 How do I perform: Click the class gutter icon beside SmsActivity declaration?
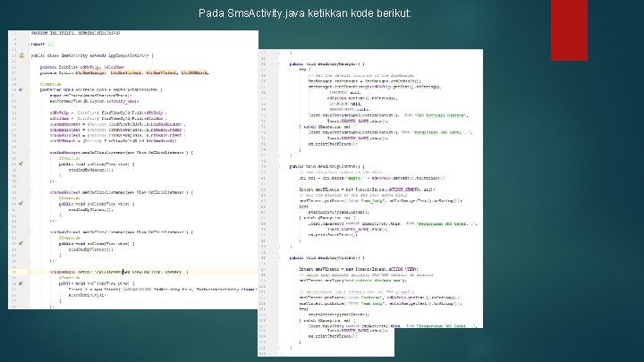click(x=21, y=55)
